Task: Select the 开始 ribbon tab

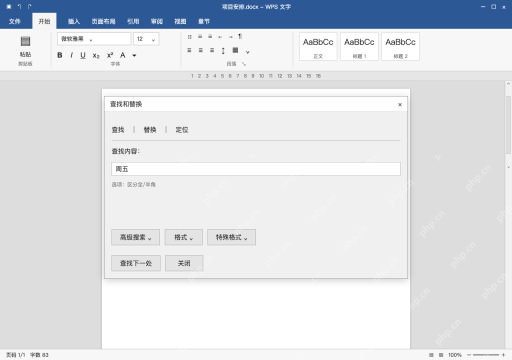Action: 44,21
